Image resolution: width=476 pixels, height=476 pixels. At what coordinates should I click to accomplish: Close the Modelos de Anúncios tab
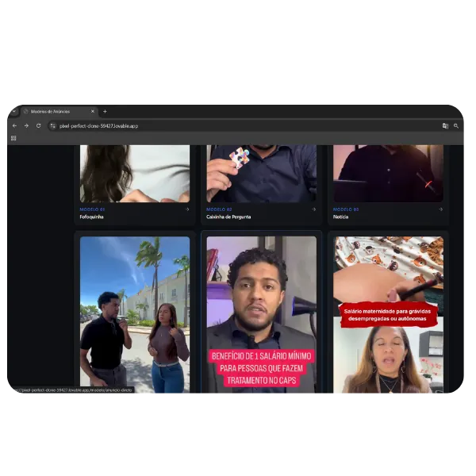(x=93, y=111)
